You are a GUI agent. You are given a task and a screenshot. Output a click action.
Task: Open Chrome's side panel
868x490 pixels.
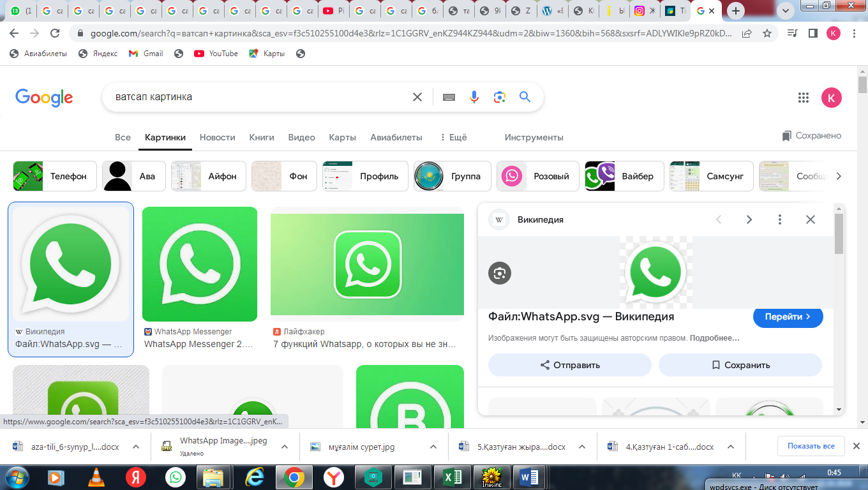[813, 33]
